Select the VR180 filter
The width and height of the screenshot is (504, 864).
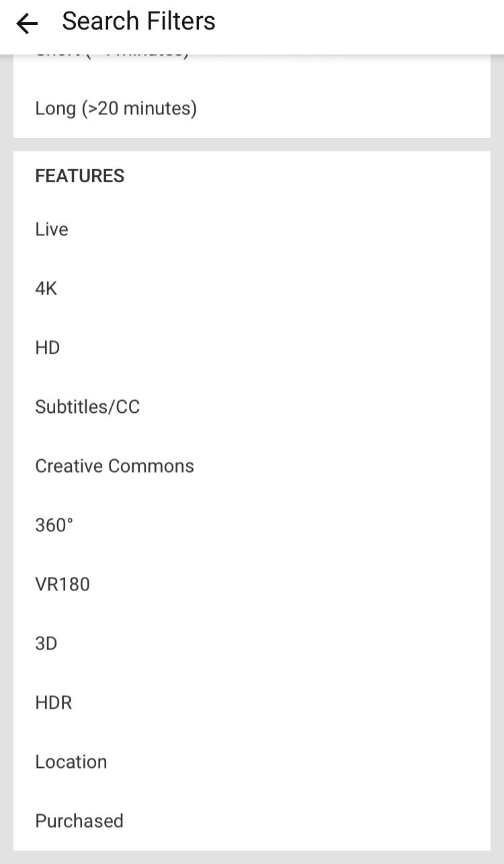click(251, 584)
